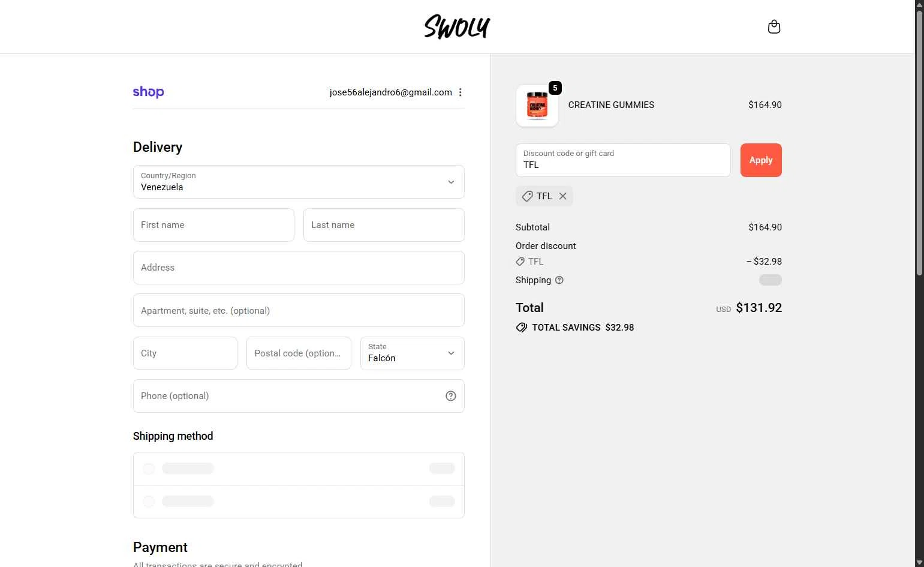Open the account options three-dot menu

point(460,92)
